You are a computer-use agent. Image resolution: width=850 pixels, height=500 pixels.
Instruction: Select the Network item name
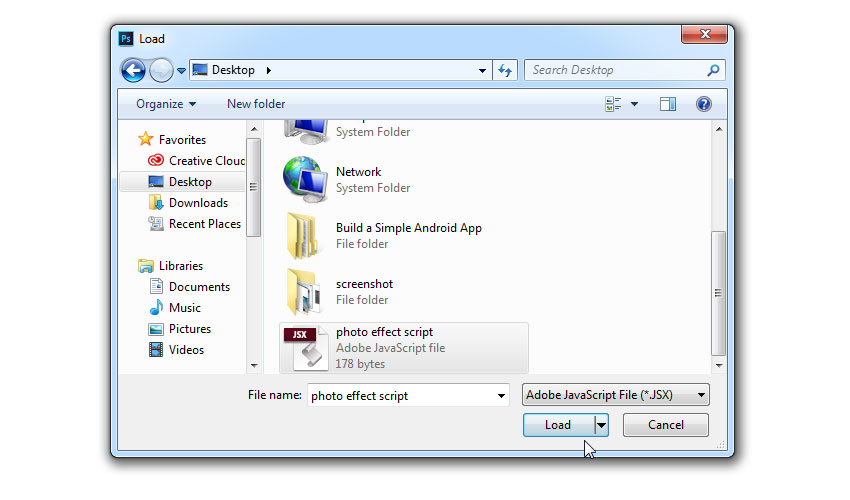coord(358,172)
